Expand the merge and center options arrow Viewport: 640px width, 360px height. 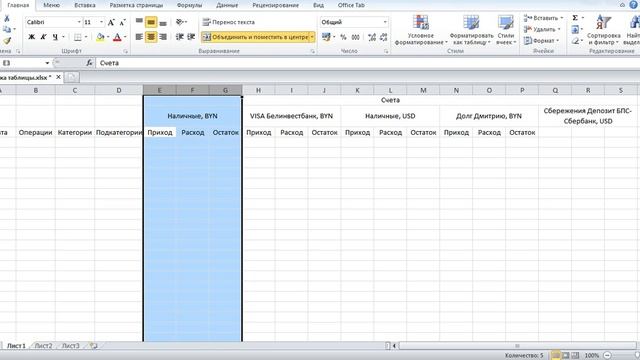312,37
